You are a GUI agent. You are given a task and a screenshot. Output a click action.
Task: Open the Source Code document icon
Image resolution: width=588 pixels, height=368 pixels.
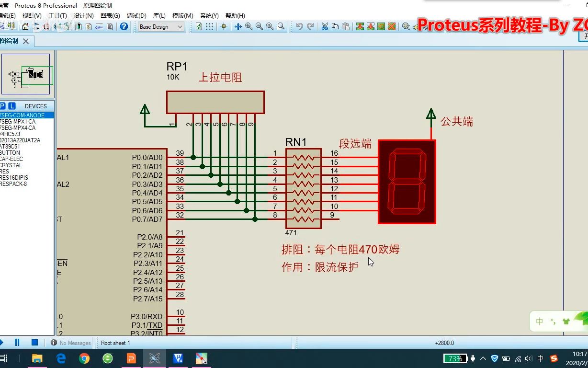pyautogui.click(x=100, y=27)
